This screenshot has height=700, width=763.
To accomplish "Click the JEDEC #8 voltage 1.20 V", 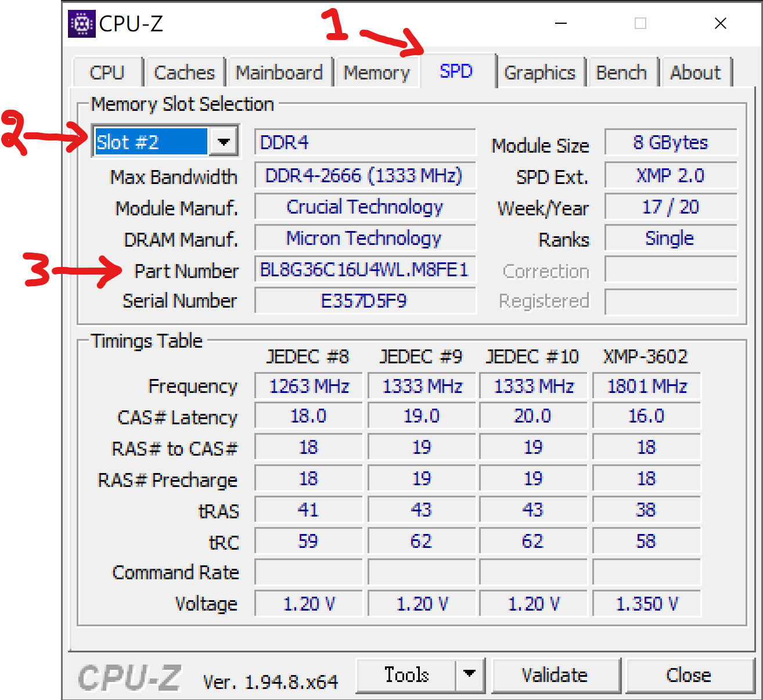I will coord(309,604).
